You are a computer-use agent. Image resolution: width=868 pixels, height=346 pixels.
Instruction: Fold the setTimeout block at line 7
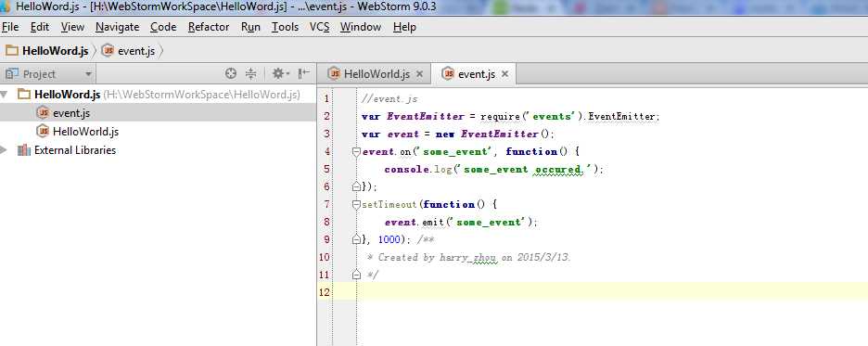(x=356, y=204)
